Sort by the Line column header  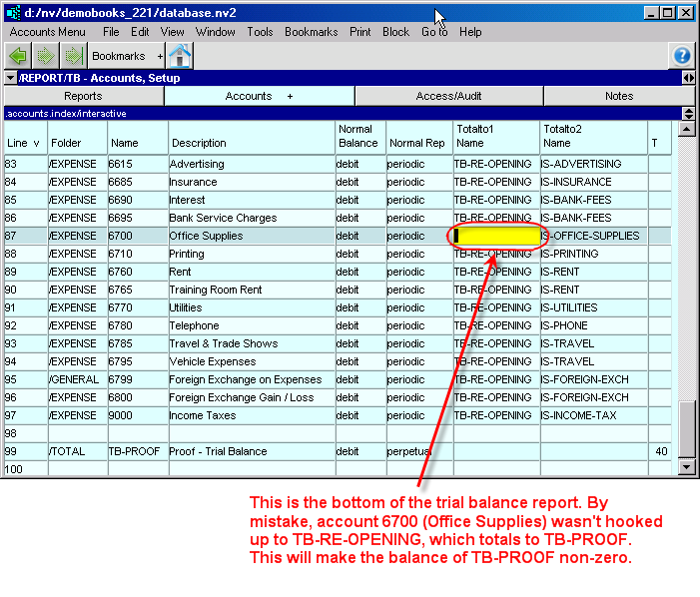23,143
